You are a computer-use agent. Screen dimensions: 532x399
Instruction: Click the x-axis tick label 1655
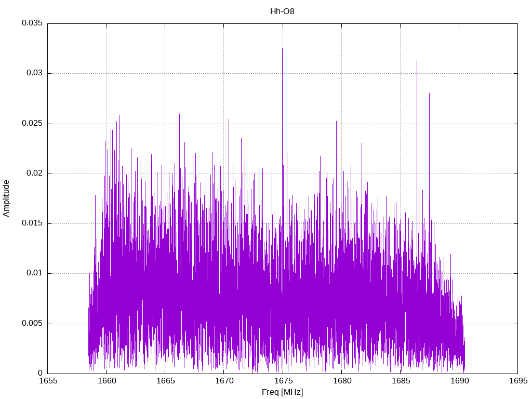[x=48, y=381]
